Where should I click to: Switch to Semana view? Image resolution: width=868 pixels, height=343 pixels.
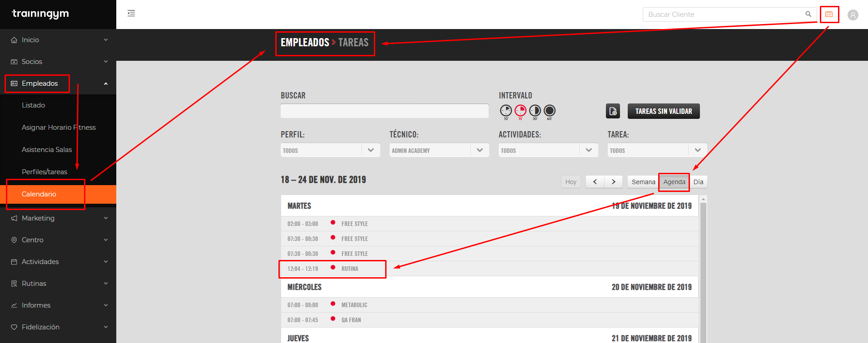643,182
